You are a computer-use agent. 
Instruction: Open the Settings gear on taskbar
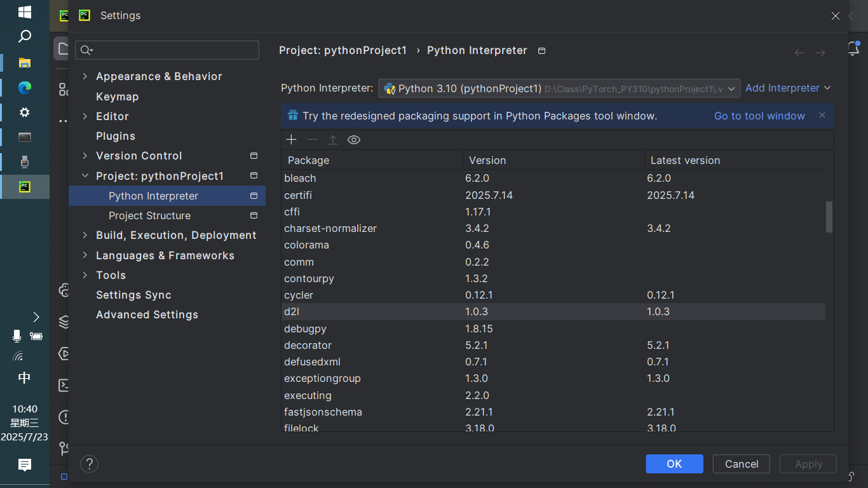tap(25, 112)
